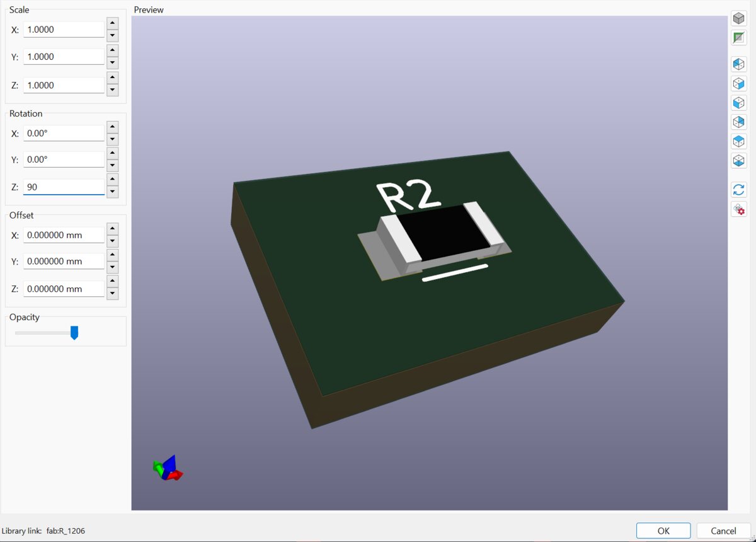Increase Offset Y with the spinner arrow
The width and height of the screenshot is (756, 542).
112,255
